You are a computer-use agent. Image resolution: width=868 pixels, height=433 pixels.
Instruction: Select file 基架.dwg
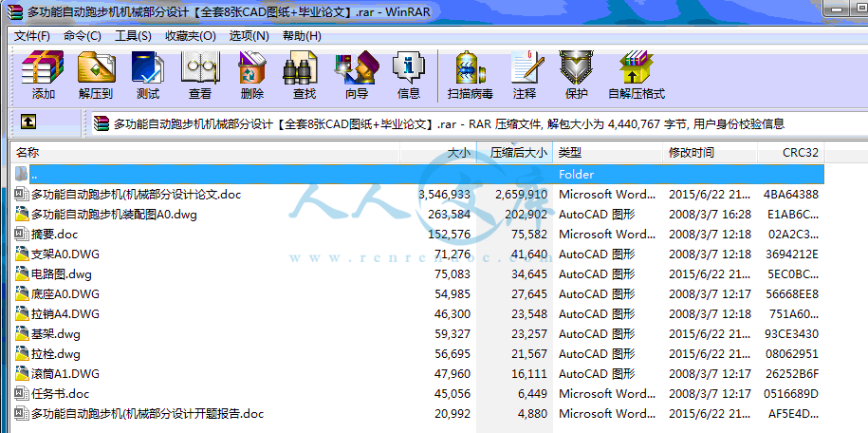[56, 333]
